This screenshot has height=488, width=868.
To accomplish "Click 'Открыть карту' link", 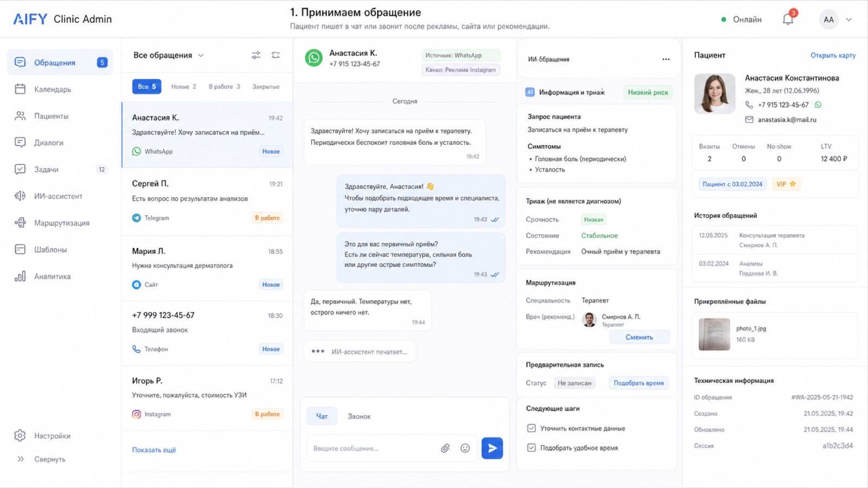I will (833, 55).
